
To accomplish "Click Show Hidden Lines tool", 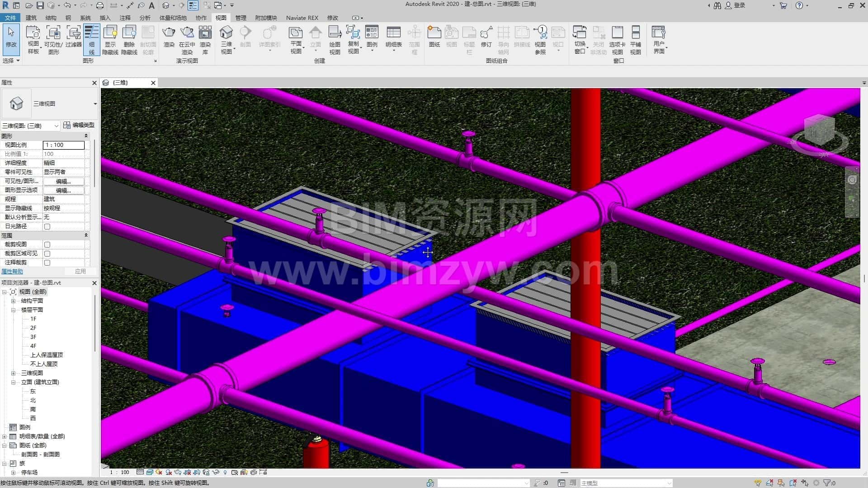I will [x=110, y=40].
